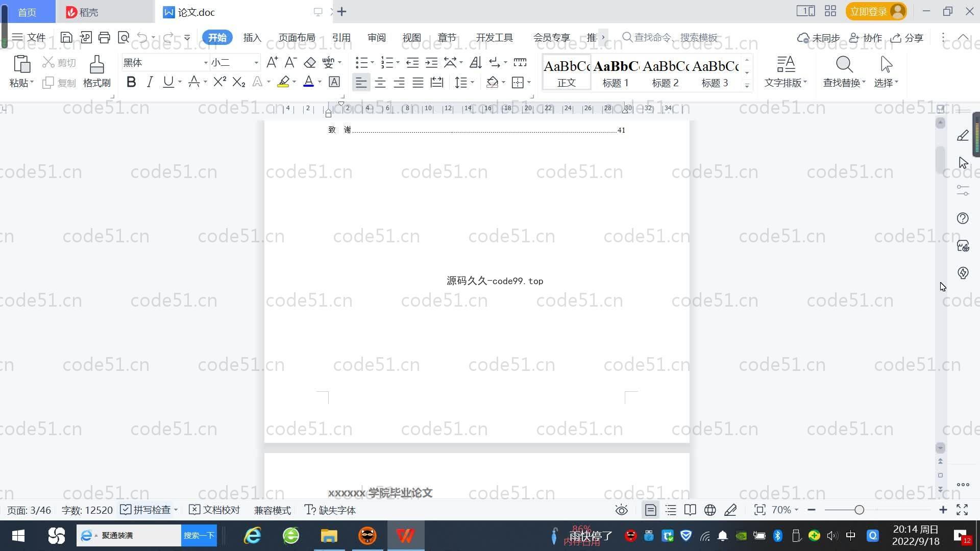Apply the 标题 1 heading style
The height and width of the screenshot is (551, 980).
tap(616, 72)
